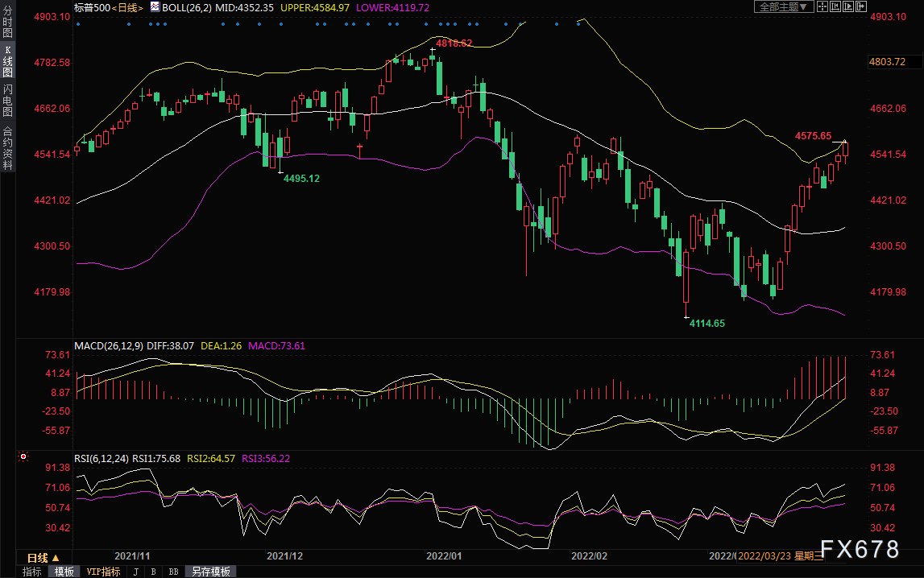Click the jump-to-start chart icon in the toolbar
Screen dimensions: 924x578
click(835, 6)
